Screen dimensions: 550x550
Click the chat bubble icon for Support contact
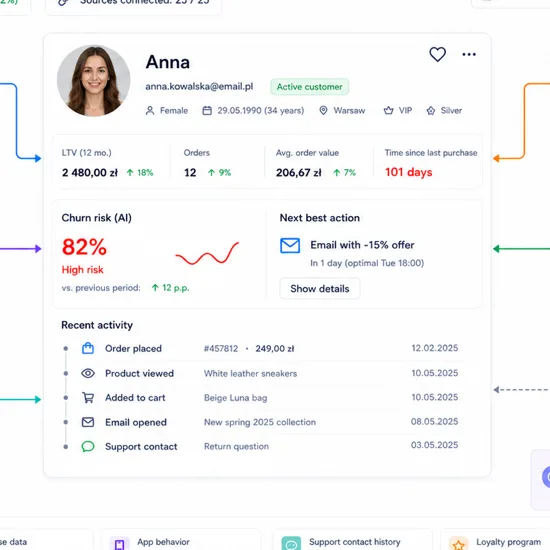coord(88,447)
